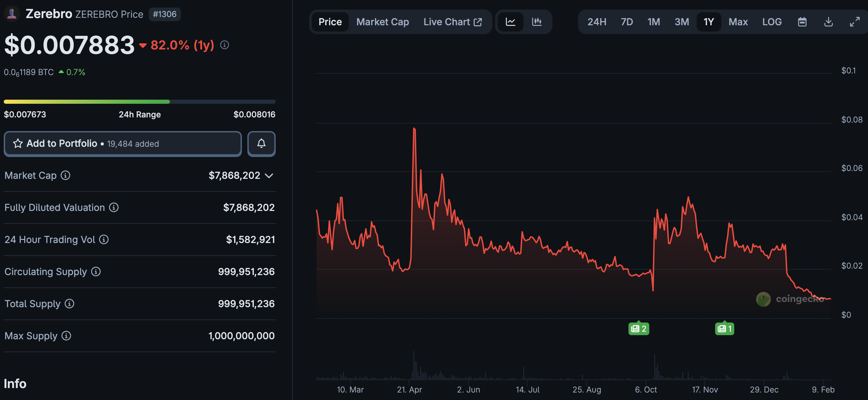Click the 0.0₆1189 BTC price text
The image size is (868, 400).
click(x=29, y=72)
